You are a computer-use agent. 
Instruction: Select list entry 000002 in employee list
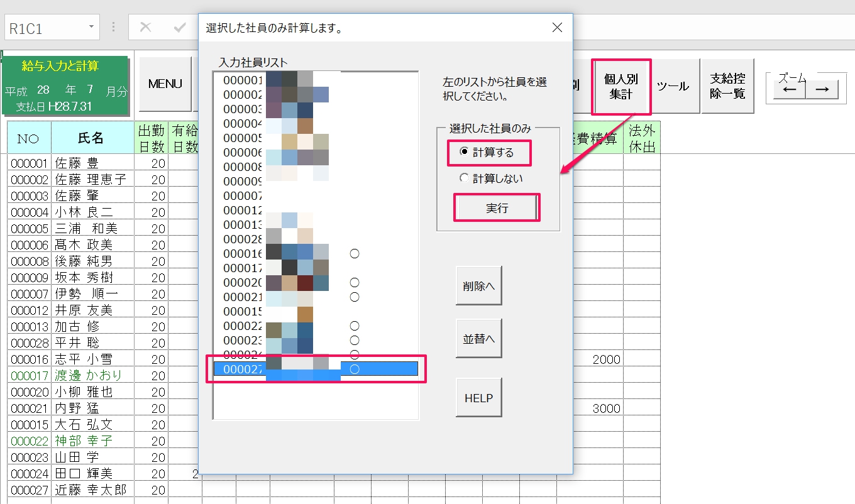pyautogui.click(x=316, y=94)
